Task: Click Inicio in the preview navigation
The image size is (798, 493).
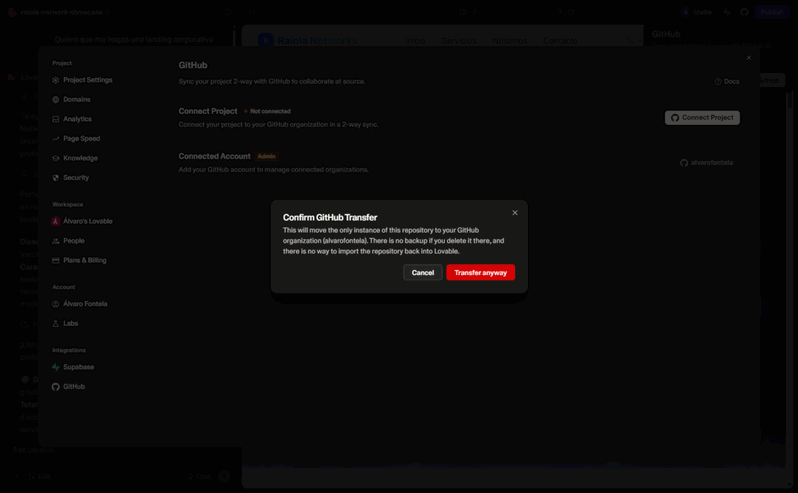Action: [415, 41]
